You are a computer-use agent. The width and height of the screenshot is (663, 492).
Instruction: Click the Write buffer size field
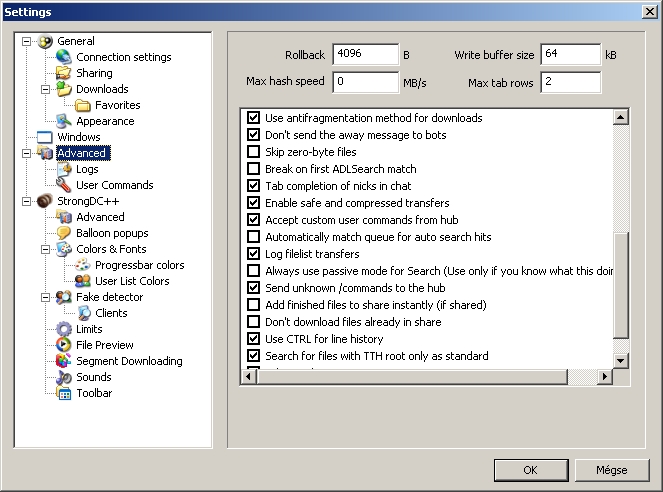coord(571,54)
